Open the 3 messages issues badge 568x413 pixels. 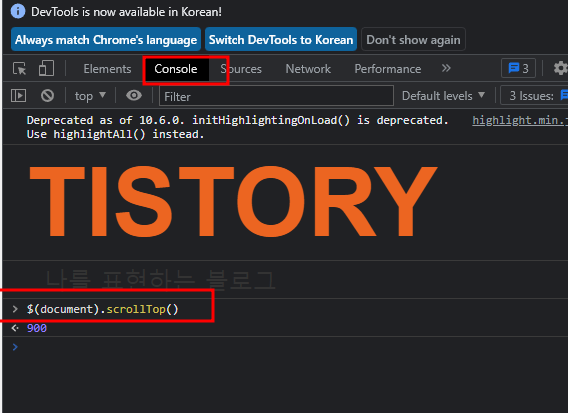tap(518, 68)
